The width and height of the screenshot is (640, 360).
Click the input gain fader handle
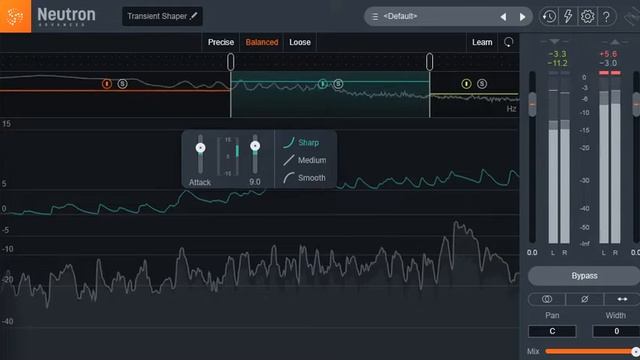pyautogui.click(x=532, y=104)
